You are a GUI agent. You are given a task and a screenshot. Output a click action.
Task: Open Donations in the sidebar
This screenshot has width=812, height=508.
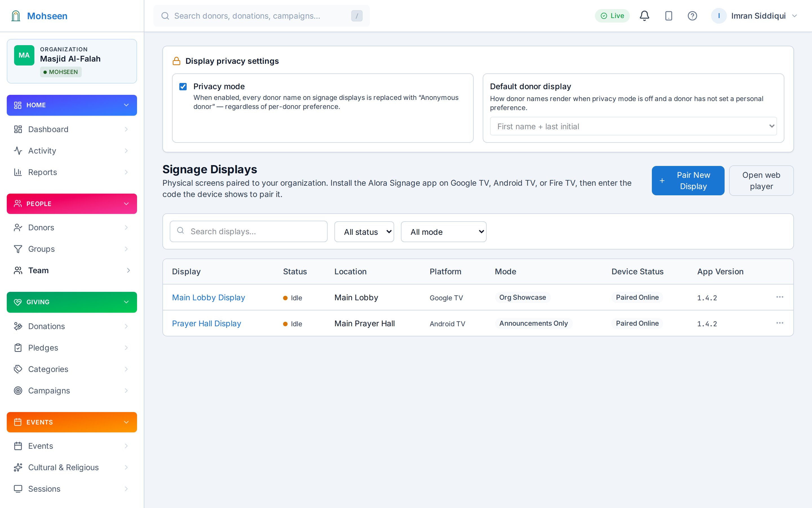[x=72, y=326]
